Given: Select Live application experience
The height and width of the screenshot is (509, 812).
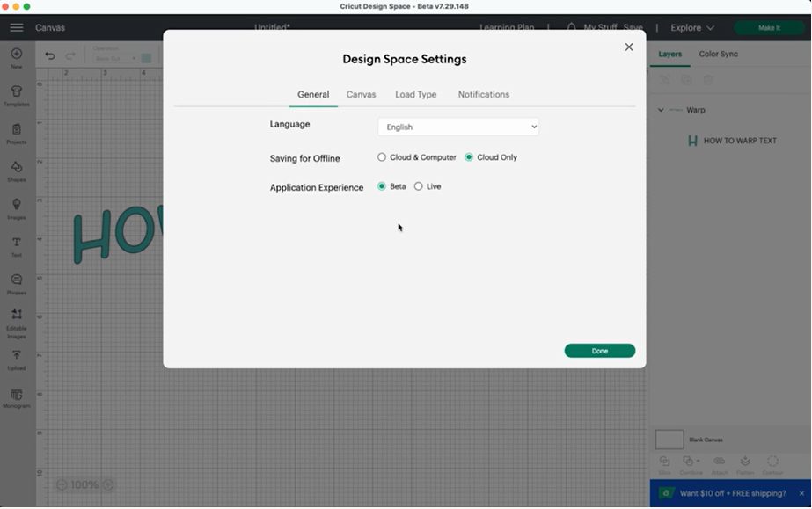Looking at the screenshot, I should click(418, 186).
